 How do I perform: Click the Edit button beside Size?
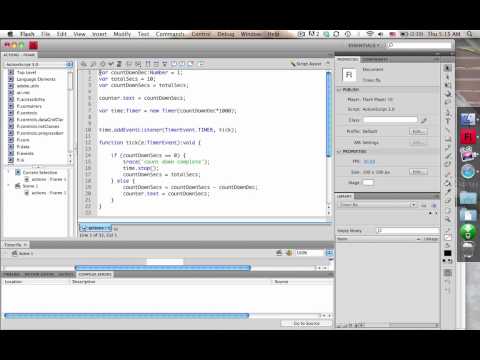[418, 172]
